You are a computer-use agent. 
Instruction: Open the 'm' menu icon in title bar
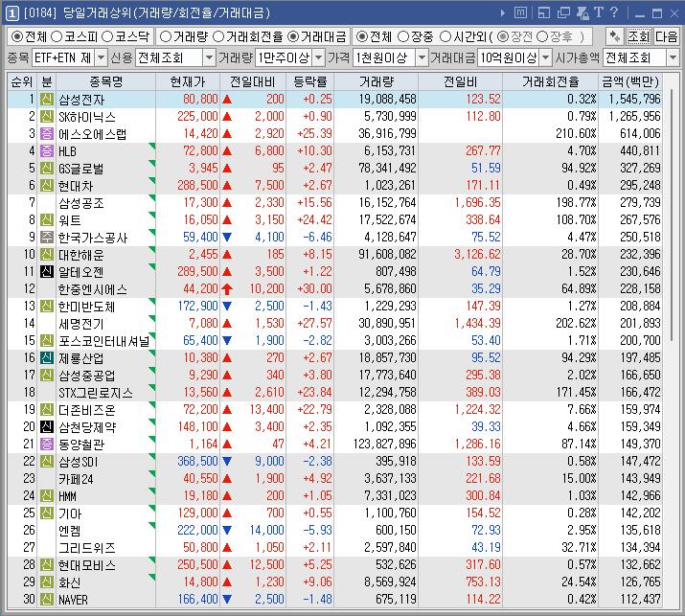pos(520,12)
